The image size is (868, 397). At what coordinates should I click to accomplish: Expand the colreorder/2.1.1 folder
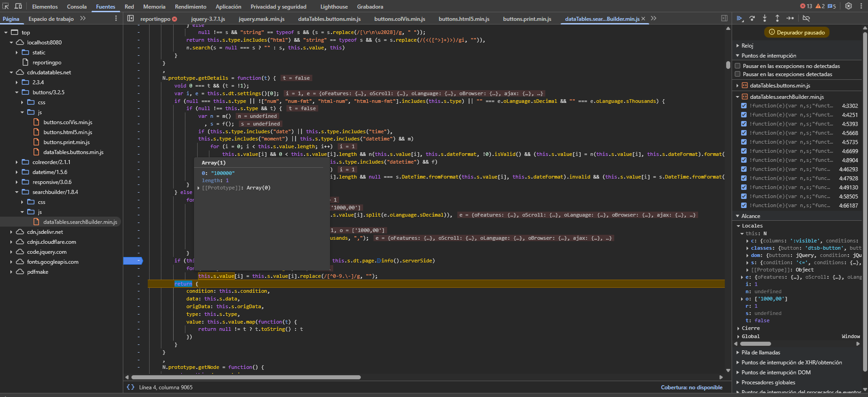click(17, 162)
